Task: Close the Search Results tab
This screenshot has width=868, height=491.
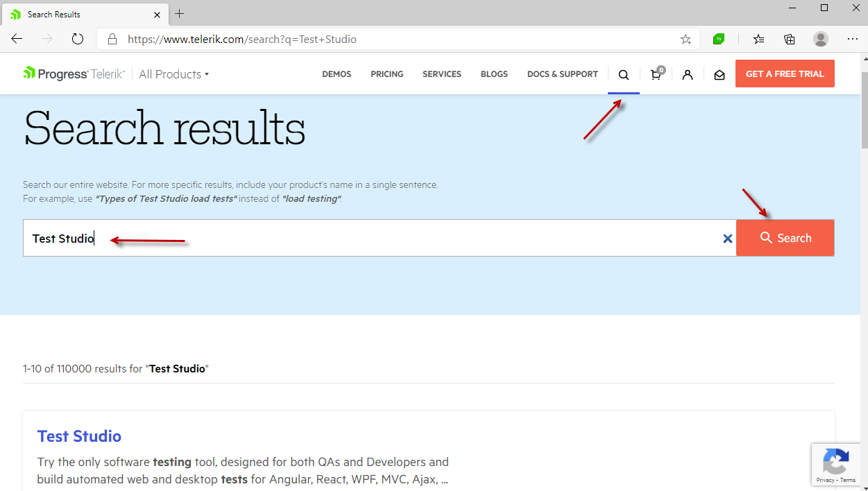Action: 158,14
